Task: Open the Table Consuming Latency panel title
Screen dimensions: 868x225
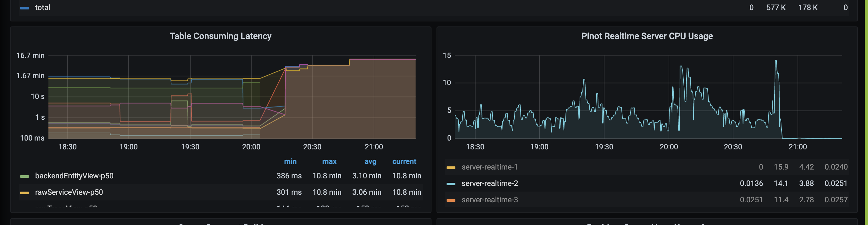Action: click(220, 36)
